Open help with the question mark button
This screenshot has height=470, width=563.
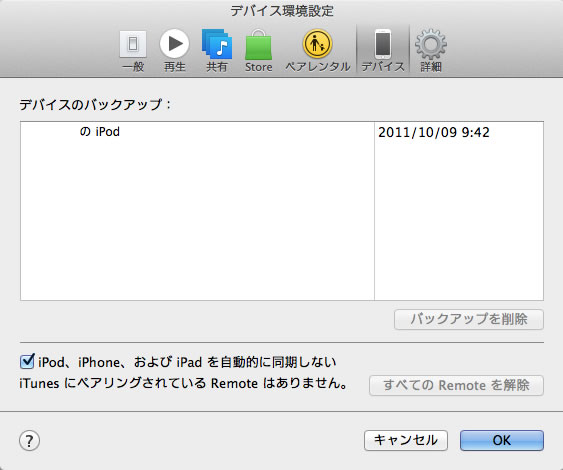click(x=29, y=441)
